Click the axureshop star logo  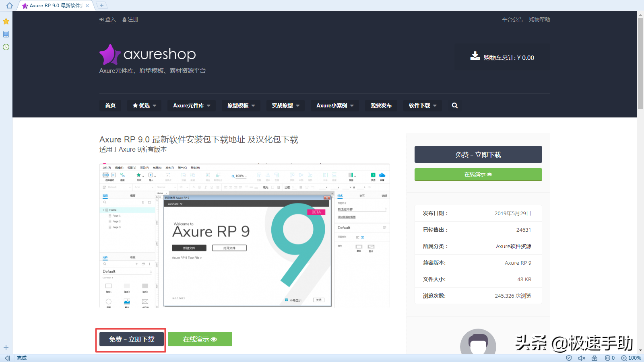(109, 55)
